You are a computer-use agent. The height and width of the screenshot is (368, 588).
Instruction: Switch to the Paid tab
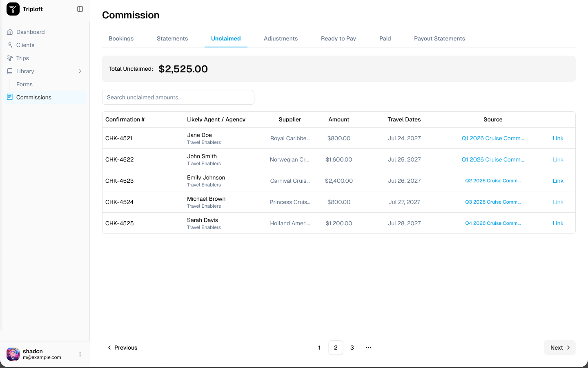pyautogui.click(x=385, y=38)
